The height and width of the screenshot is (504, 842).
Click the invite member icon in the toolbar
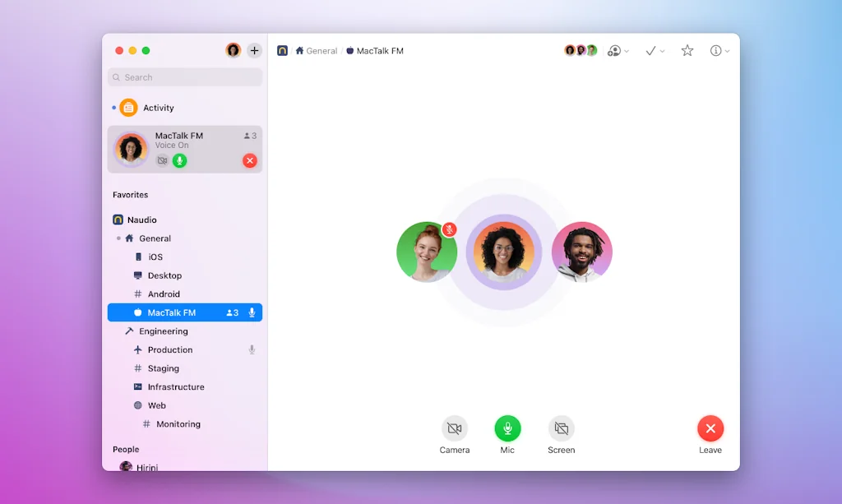(615, 50)
